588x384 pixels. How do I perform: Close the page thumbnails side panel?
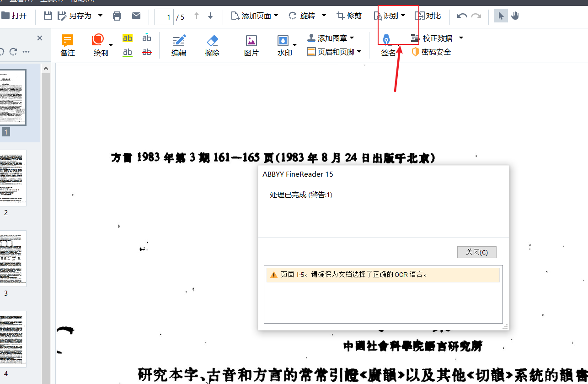(x=39, y=38)
